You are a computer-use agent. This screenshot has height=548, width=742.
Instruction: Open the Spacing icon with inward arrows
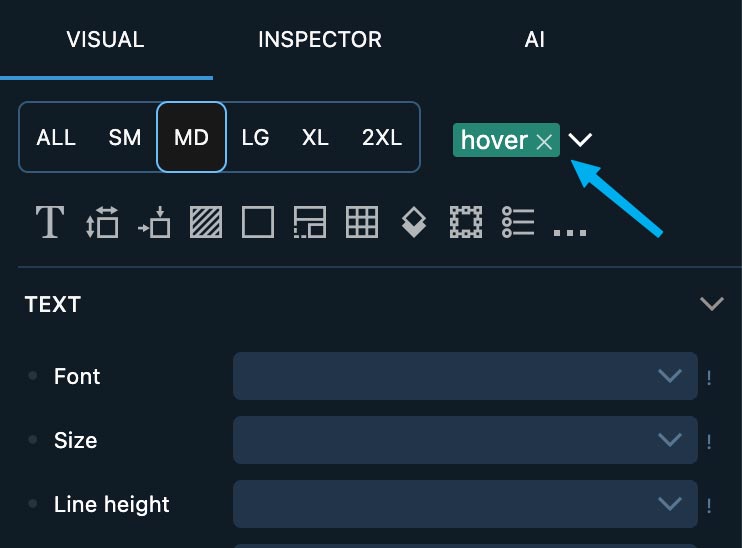154,222
